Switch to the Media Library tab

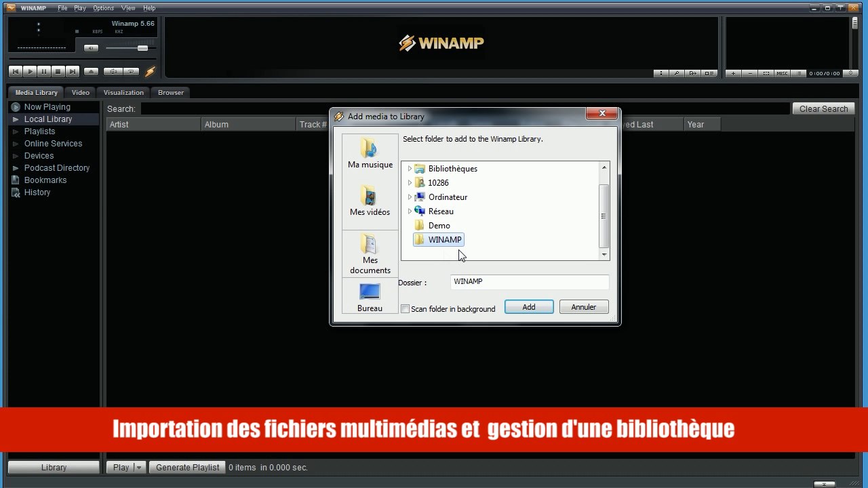(36, 92)
